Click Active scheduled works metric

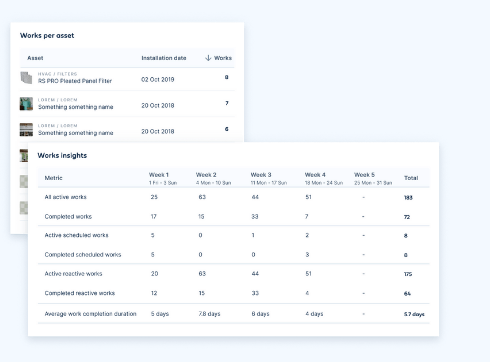click(76, 235)
